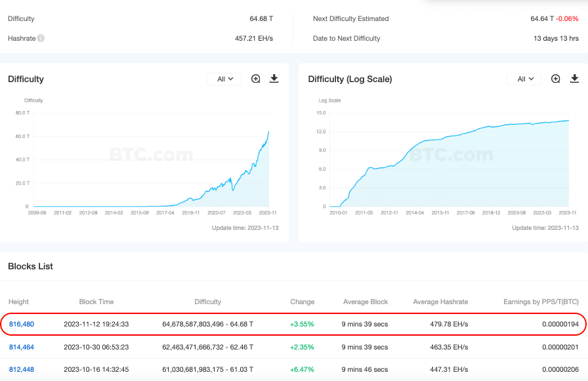Select the Block Time column header

coord(96,302)
